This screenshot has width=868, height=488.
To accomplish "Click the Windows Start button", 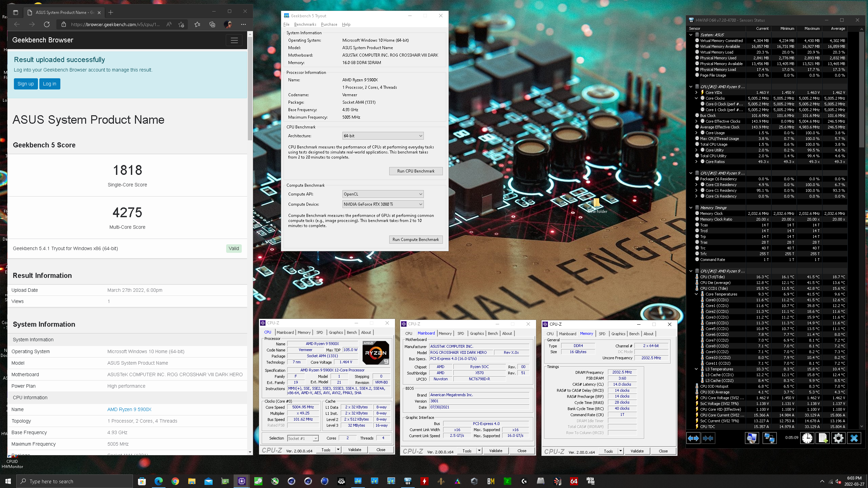I will coord(8,481).
